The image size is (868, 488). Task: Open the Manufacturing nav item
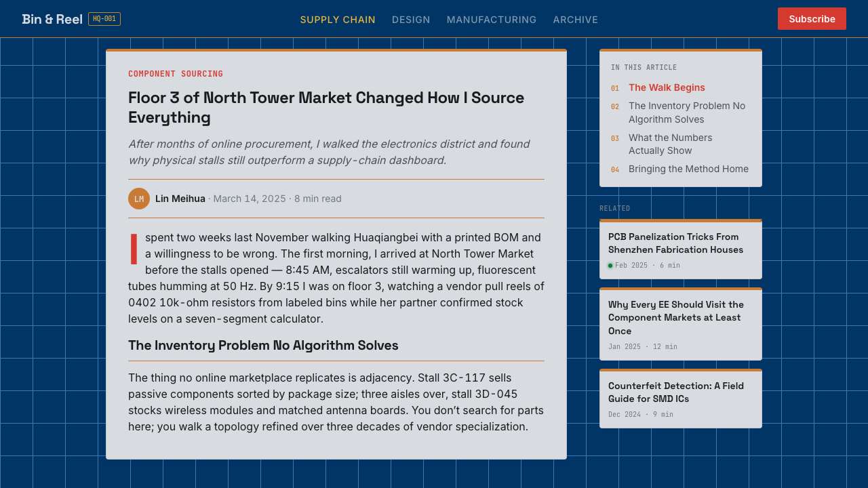(x=492, y=20)
